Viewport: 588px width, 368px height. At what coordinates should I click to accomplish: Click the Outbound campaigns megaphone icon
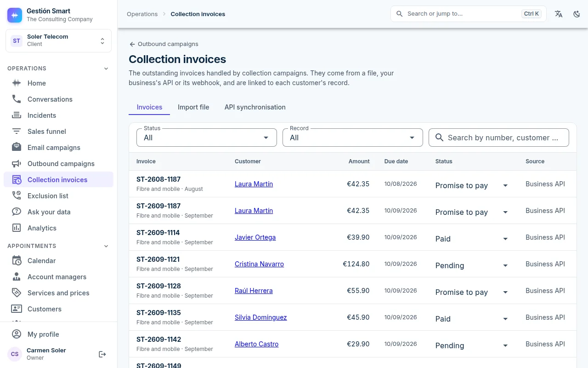pos(17,164)
